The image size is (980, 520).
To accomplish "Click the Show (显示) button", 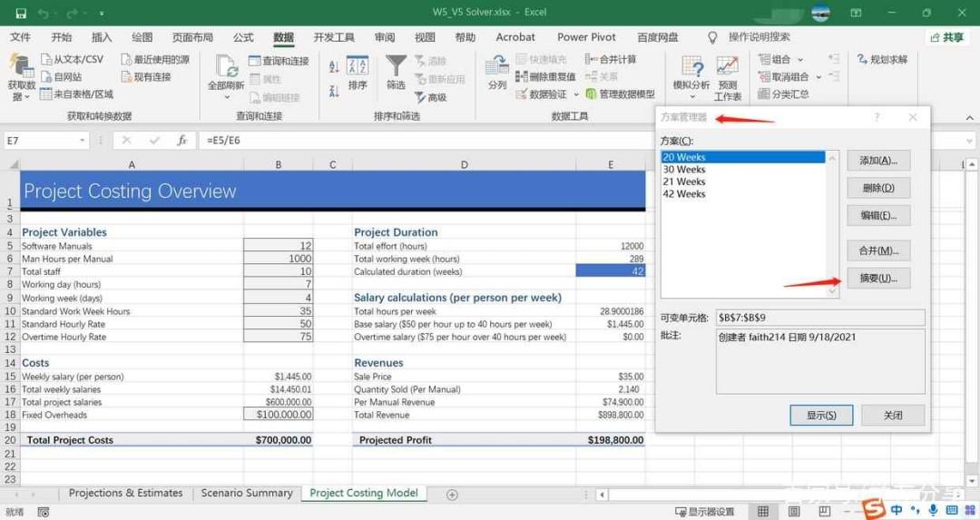I will tap(821, 415).
